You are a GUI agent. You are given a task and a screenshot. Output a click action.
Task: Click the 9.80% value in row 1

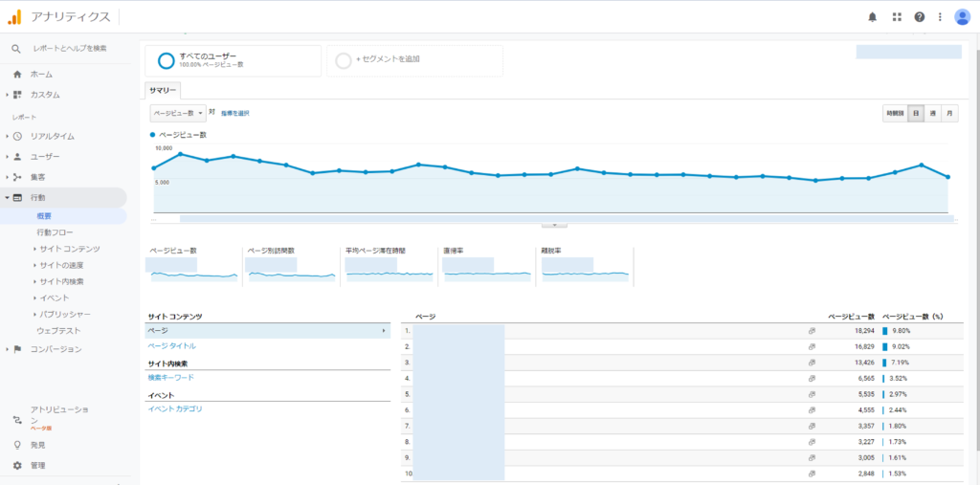point(900,331)
